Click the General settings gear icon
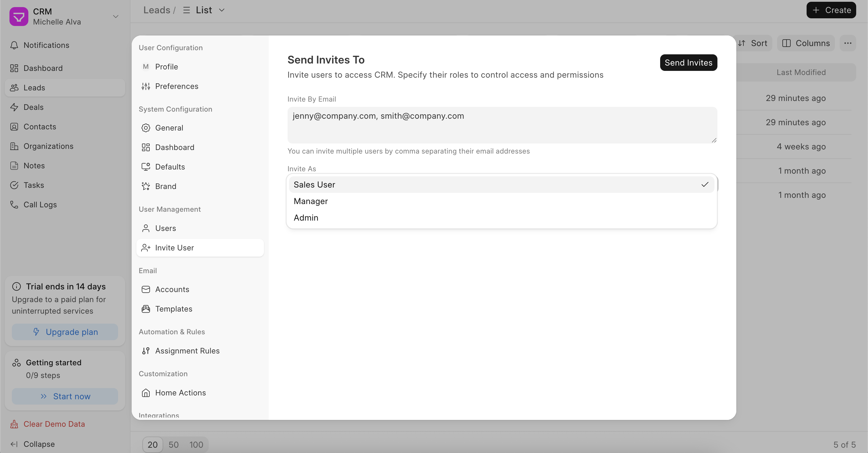This screenshot has height=453, width=868. point(146,128)
